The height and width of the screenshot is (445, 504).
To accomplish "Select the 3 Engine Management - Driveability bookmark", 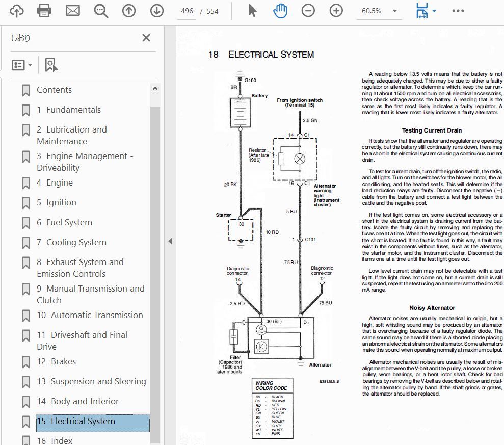I will (x=85, y=162).
